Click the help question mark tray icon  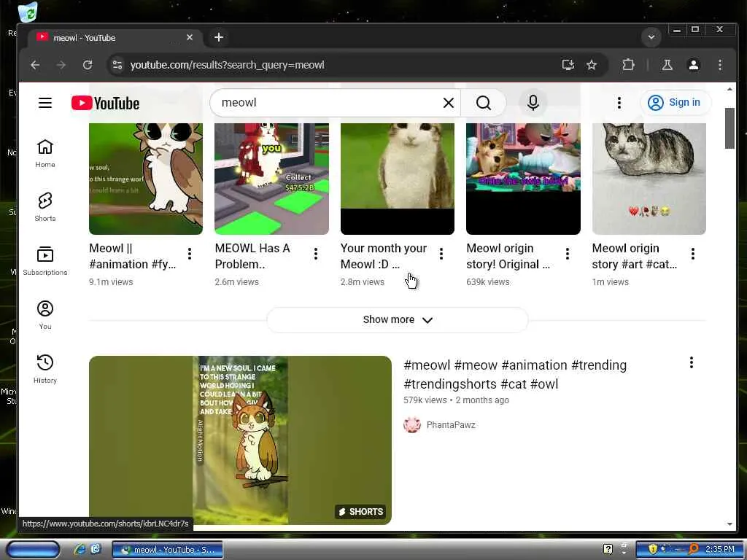608,549
